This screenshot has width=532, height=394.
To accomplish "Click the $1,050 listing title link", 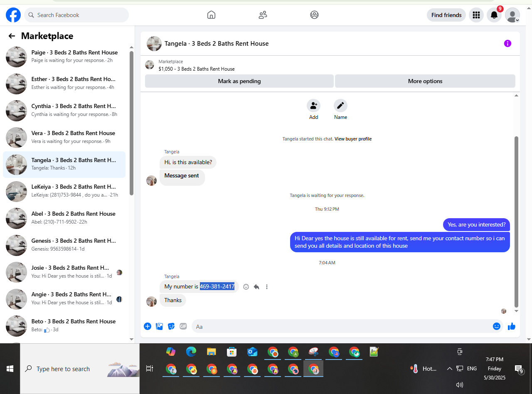I will click(x=197, y=69).
